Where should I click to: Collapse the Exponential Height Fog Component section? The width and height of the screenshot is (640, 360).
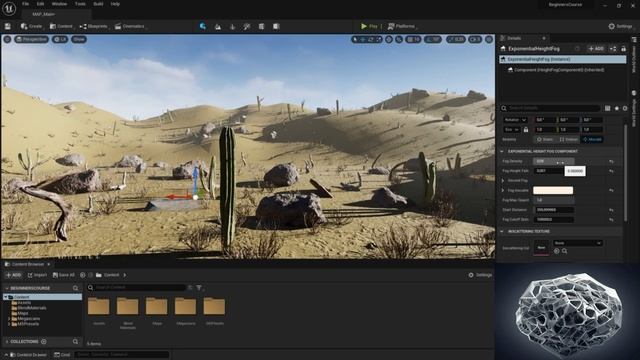[502, 151]
